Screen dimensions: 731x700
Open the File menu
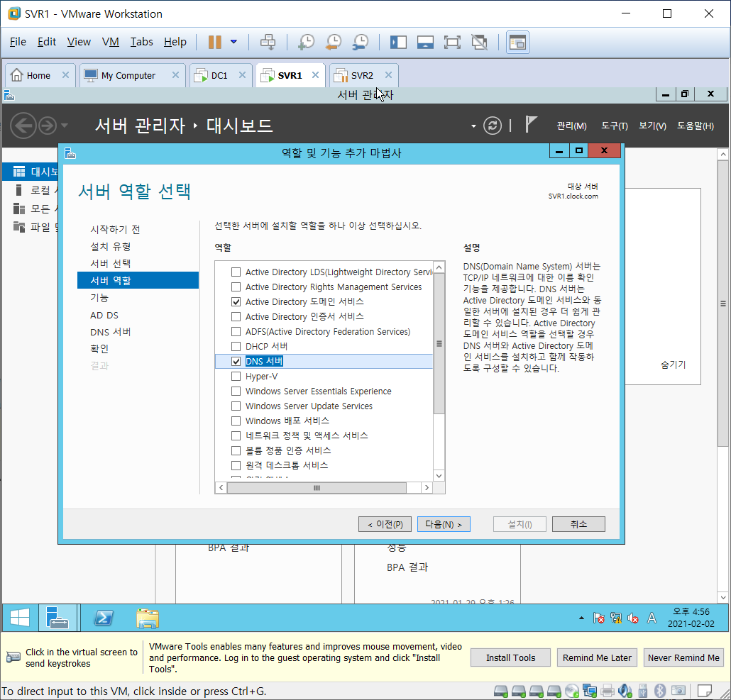pos(18,42)
